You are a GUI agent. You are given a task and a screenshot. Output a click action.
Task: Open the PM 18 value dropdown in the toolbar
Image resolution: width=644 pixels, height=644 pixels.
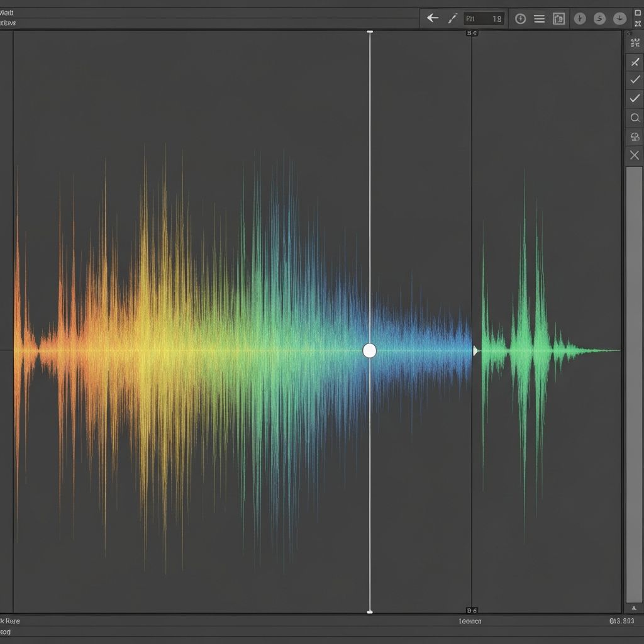(484, 18)
